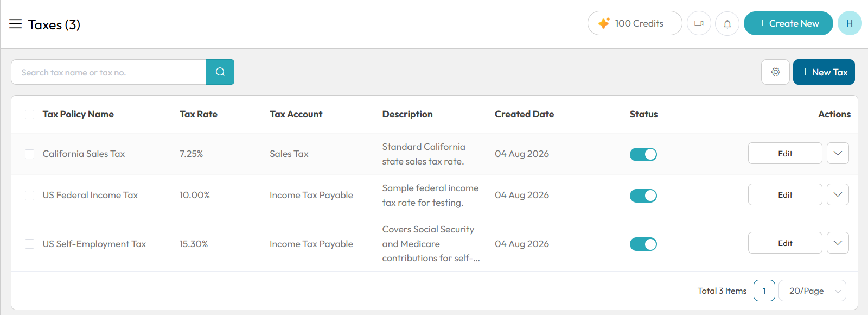Click the search magnifier button
The width and height of the screenshot is (868, 315).
click(x=220, y=72)
